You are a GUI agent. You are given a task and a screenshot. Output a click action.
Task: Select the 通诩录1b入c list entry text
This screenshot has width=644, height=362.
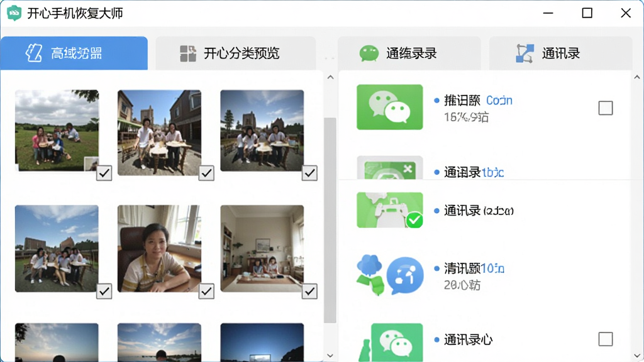click(474, 172)
